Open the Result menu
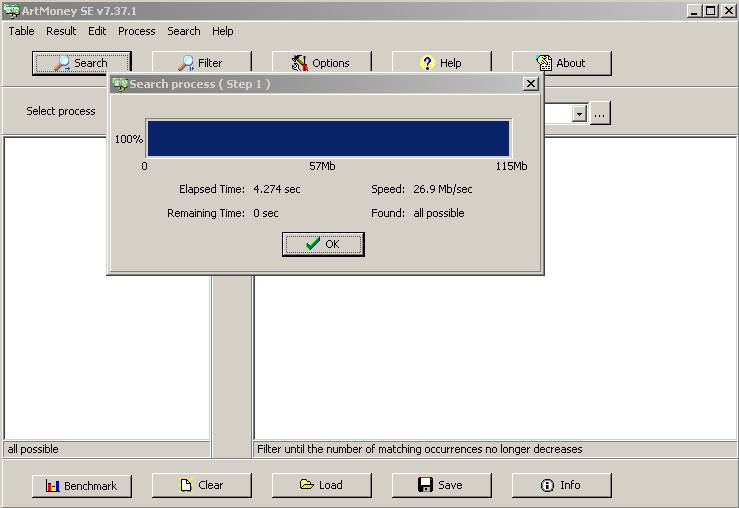The height and width of the screenshot is (508, 739). coord(61,31)
